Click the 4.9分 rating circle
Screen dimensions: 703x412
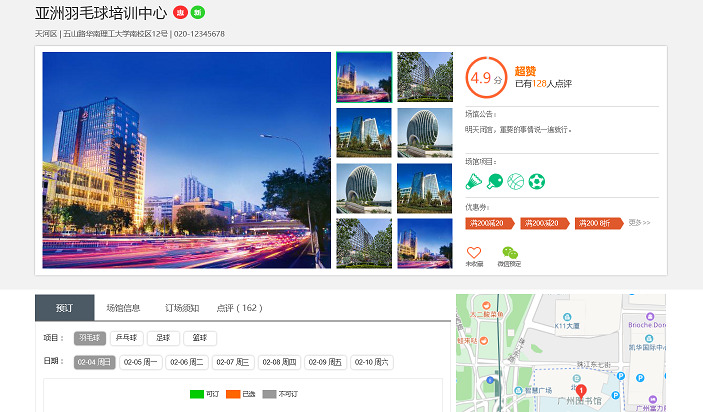486,78
